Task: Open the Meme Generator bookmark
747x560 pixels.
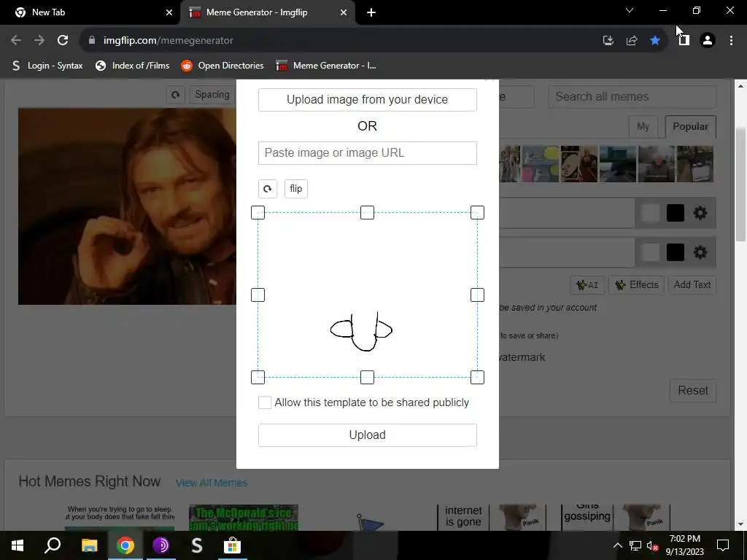Action: tap(326, 66)
